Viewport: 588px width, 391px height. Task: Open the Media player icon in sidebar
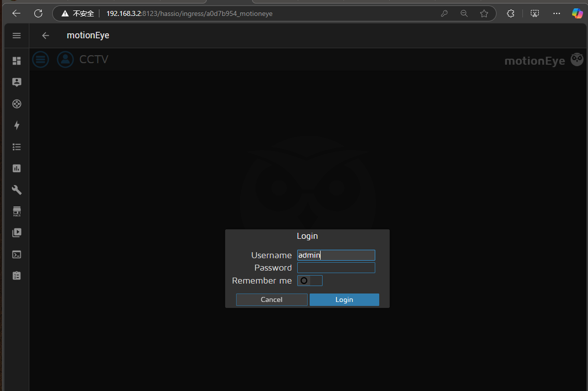(x=17, y=232)
